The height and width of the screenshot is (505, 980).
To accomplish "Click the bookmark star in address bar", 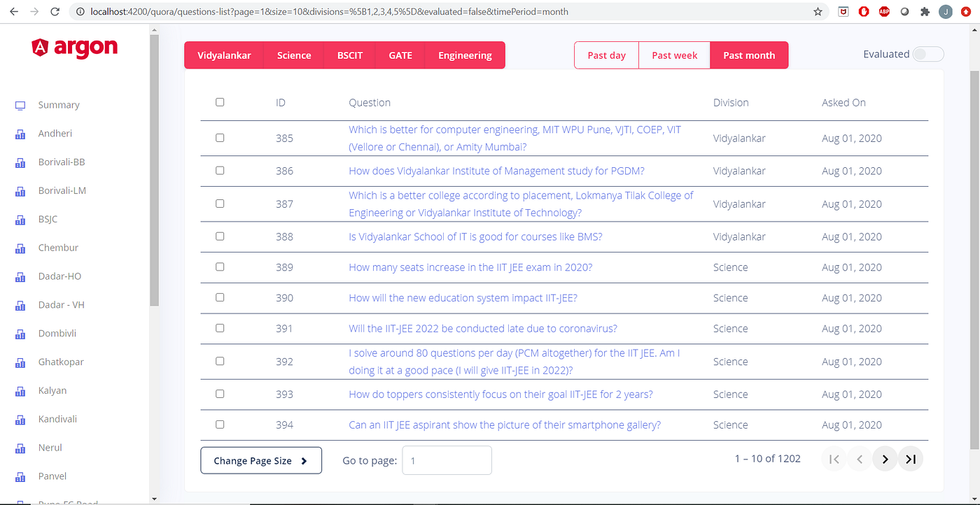I will click(x=818, y=11).
